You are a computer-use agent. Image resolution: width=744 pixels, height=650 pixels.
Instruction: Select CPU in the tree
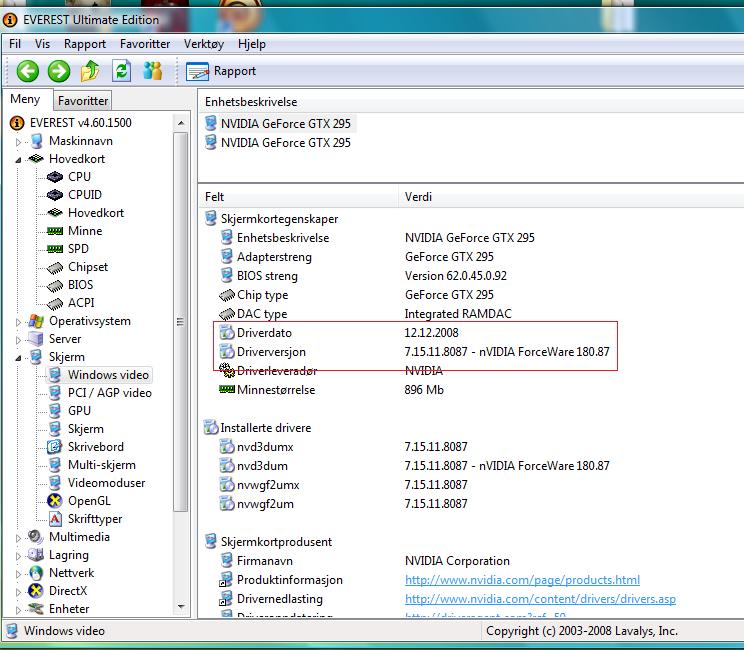tap(79, 176)
